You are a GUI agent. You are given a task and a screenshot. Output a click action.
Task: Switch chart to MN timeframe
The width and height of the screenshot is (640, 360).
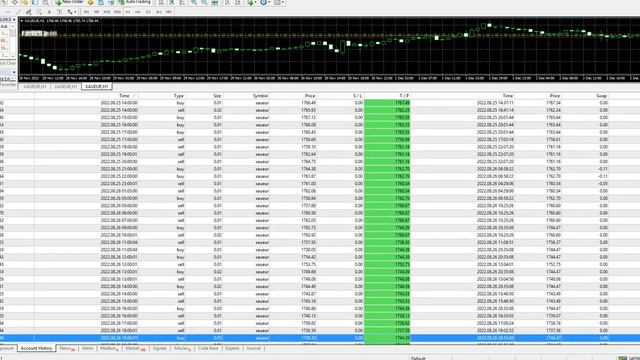click(169, 12)
